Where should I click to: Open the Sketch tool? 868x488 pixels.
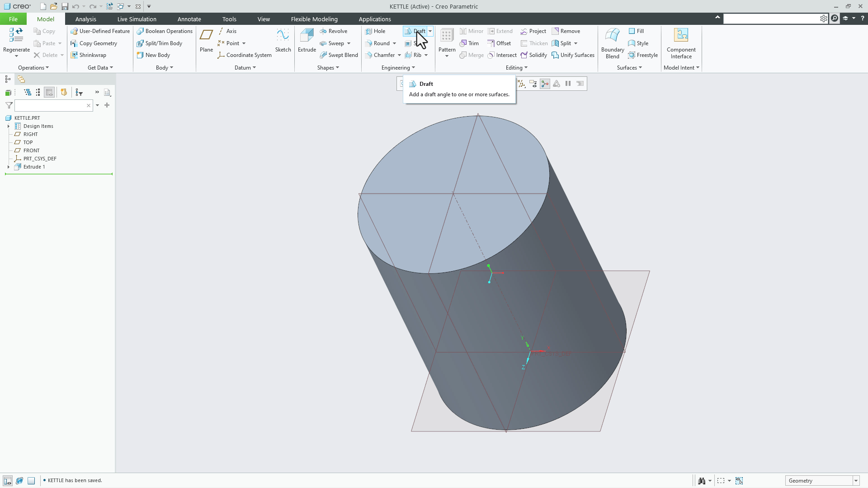283,41
